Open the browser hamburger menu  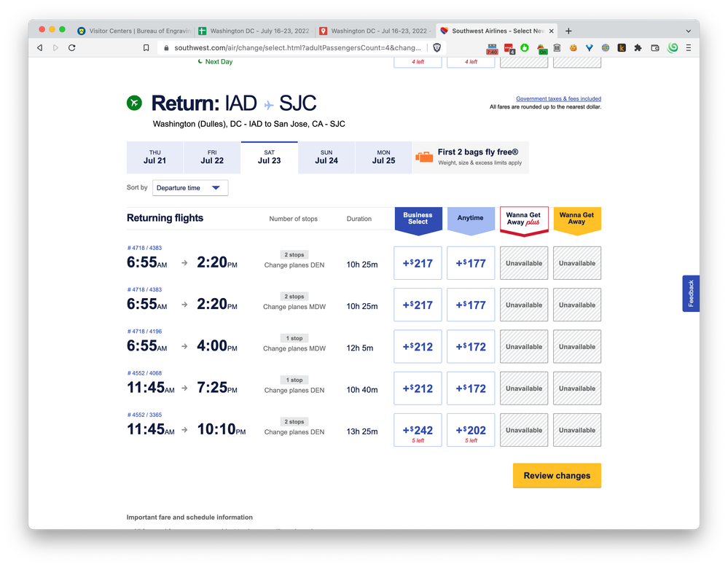[689, 47]
